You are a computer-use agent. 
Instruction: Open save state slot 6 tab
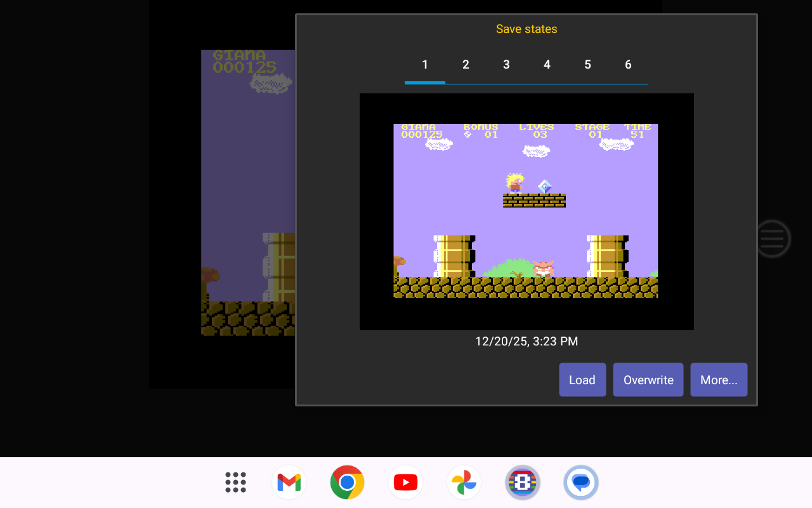[x=628, y=65]
